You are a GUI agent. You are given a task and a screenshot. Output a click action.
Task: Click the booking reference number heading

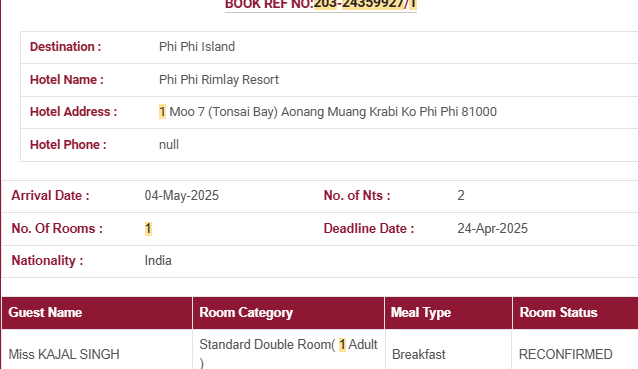click(321, 4)
